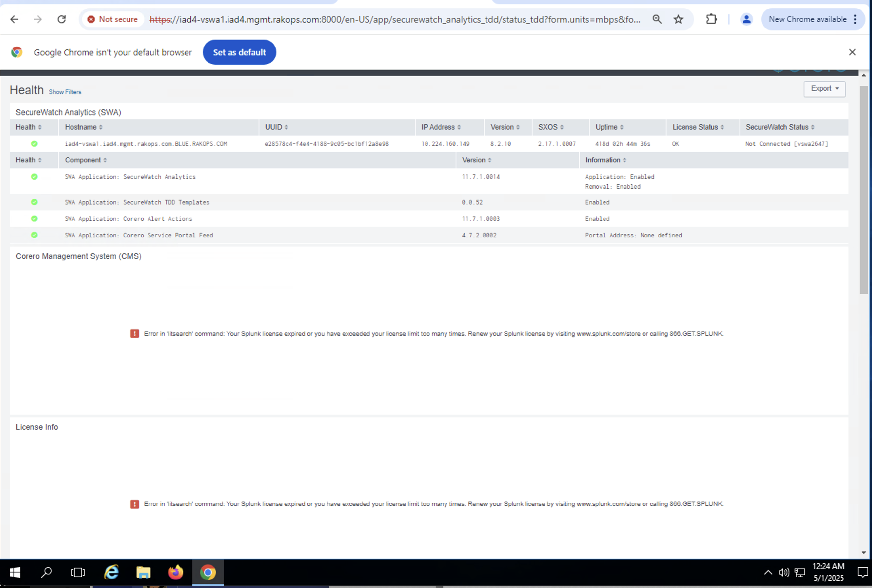Open network status in system tray
The height and width of the screenshot is (588, 872).
800,572
